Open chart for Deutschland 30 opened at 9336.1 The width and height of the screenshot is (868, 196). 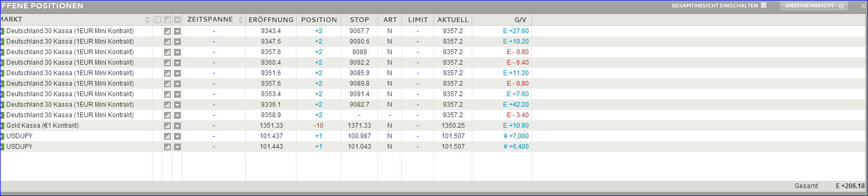167,105
